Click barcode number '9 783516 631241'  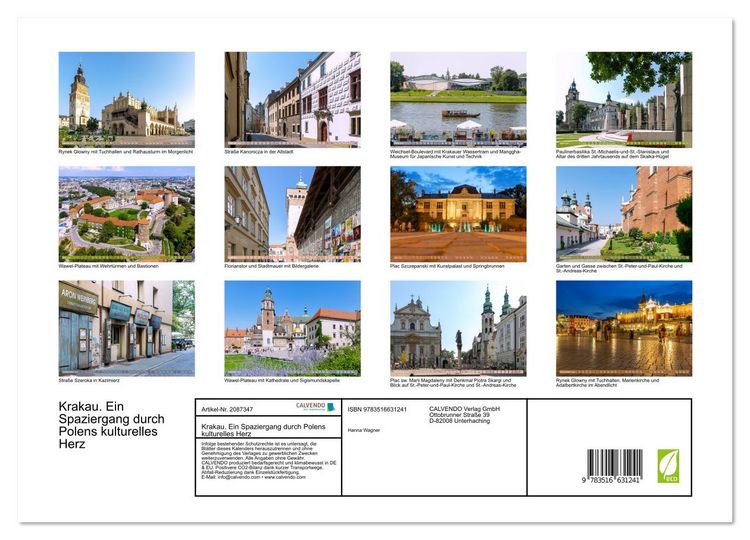tap(611, 480)
